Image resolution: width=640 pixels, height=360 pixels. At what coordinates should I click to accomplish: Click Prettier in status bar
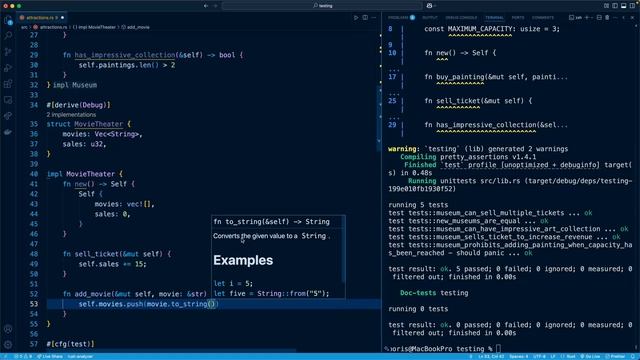(616, 356)
